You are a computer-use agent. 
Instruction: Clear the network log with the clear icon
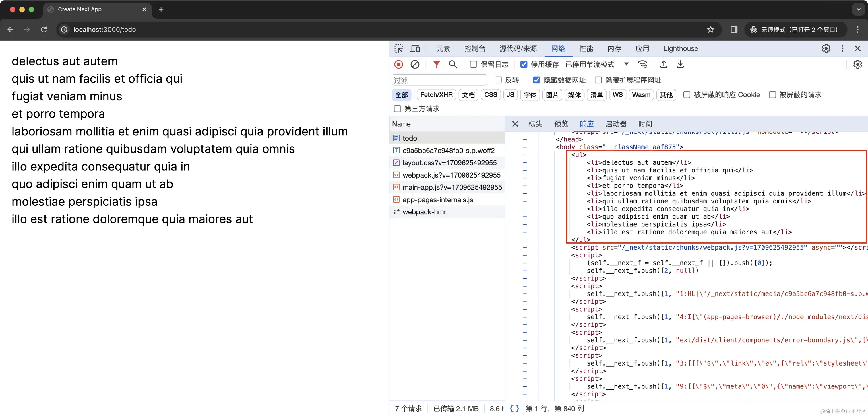(x=415, y=64)
